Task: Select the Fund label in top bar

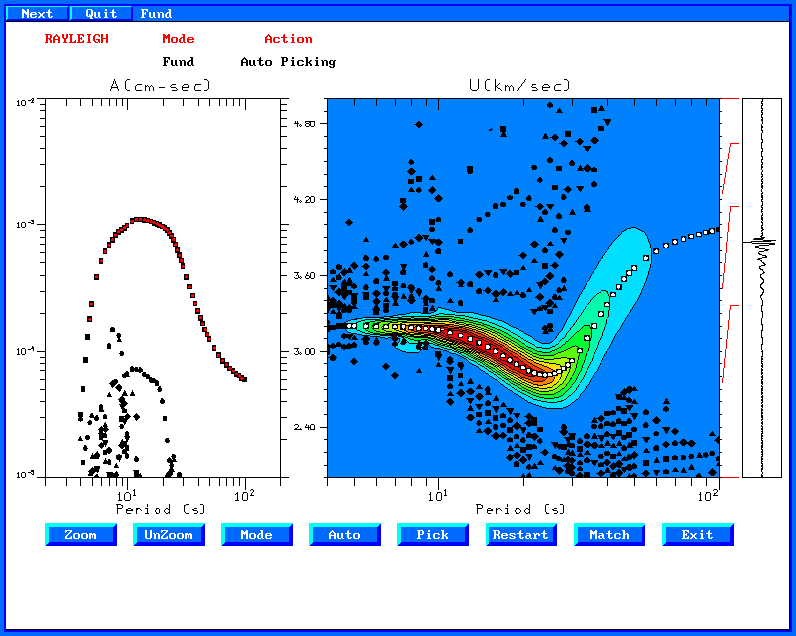Action: point(156,14)
